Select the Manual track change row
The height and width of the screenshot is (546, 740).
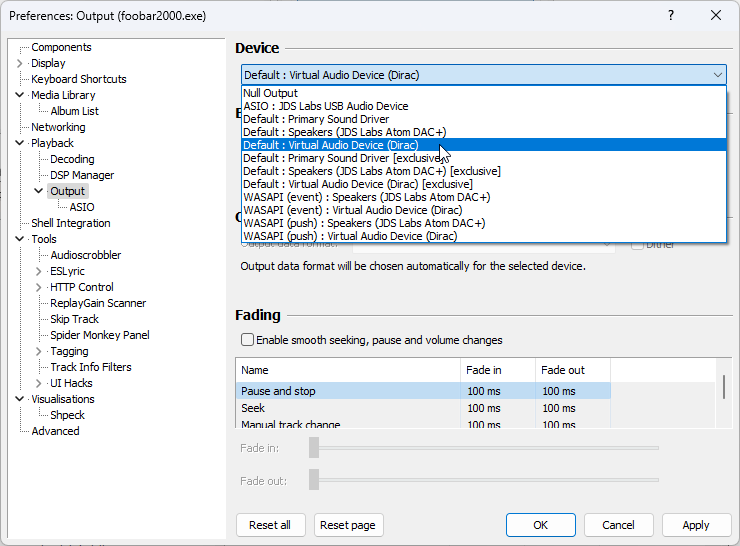tap(423, 424)
